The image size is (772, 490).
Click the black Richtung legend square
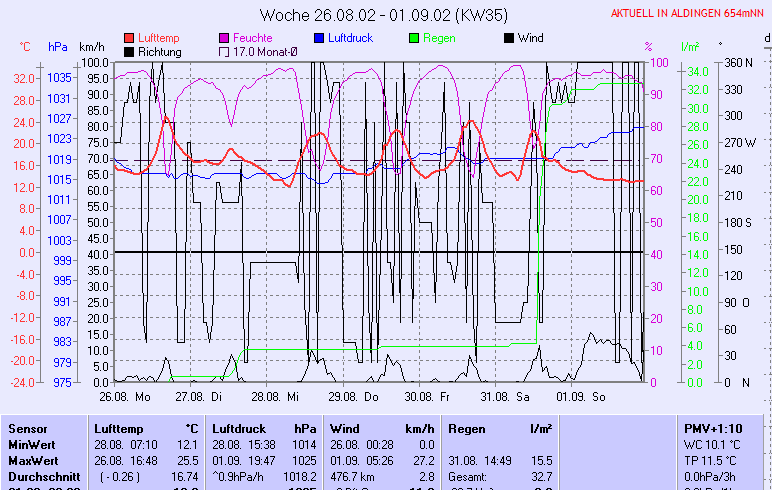pos(129,51)
